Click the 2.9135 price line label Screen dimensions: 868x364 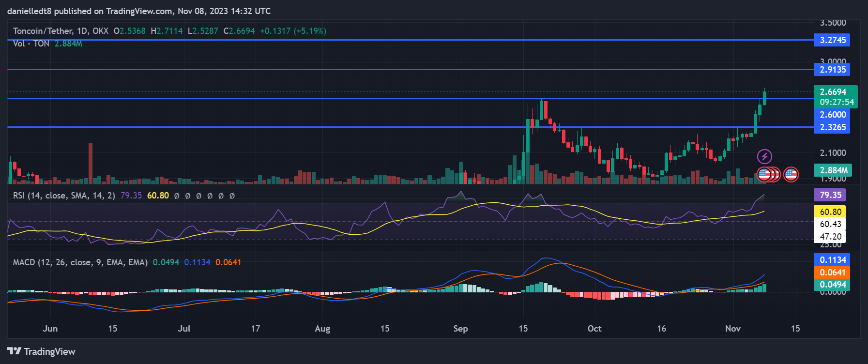833,70
